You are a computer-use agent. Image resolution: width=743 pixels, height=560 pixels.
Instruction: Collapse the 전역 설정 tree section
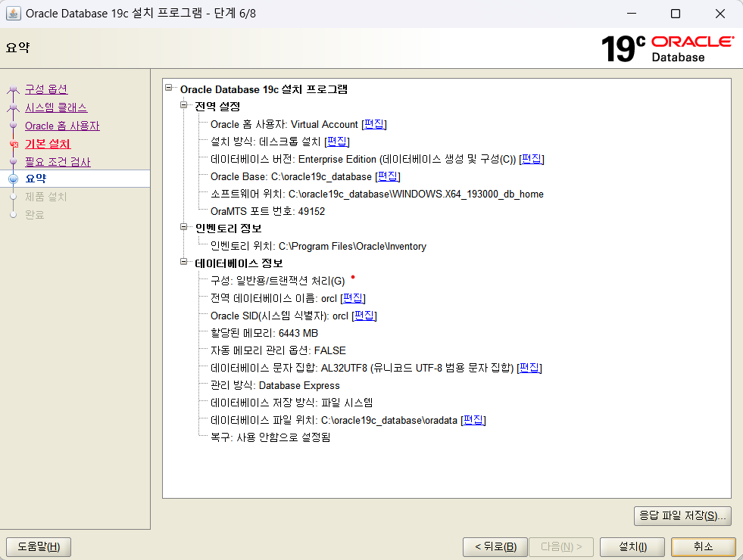[184, 105]
